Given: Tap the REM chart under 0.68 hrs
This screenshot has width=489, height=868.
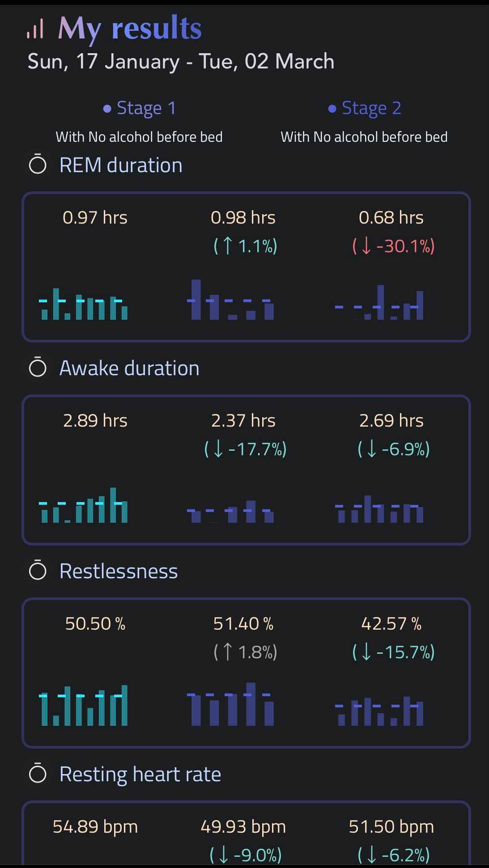Looking at the screenshot, I should (379, 303).
